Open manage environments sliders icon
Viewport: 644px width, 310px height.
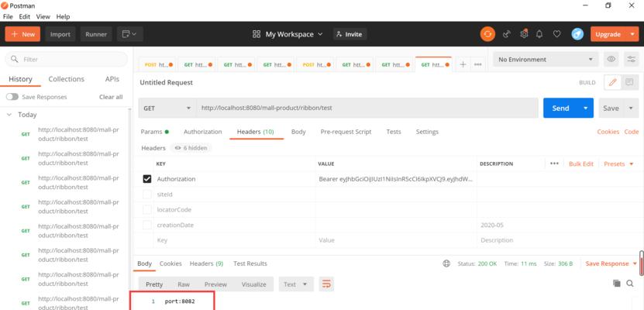pyautogui.click(x=632, y=59)
